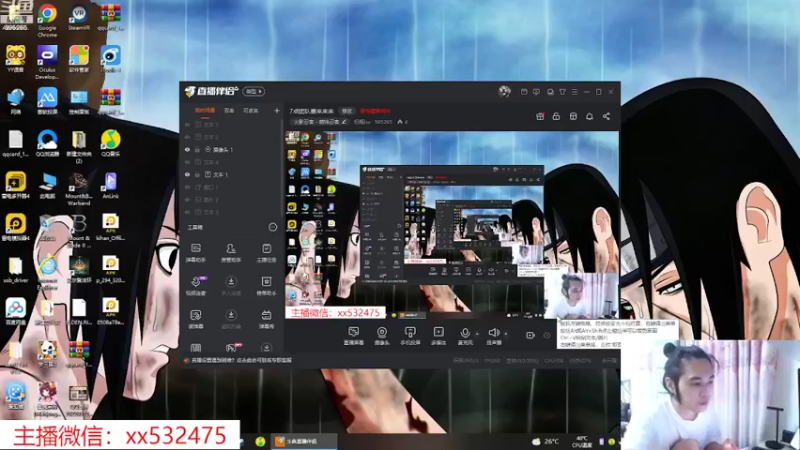Switch to the second scene tab

tap(229, 110)
